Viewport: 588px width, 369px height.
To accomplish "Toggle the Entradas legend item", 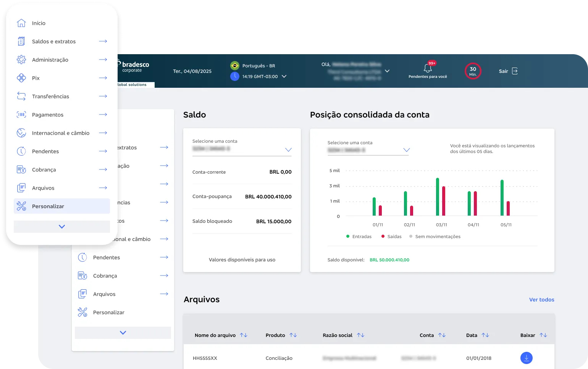I will click(358, 236).
